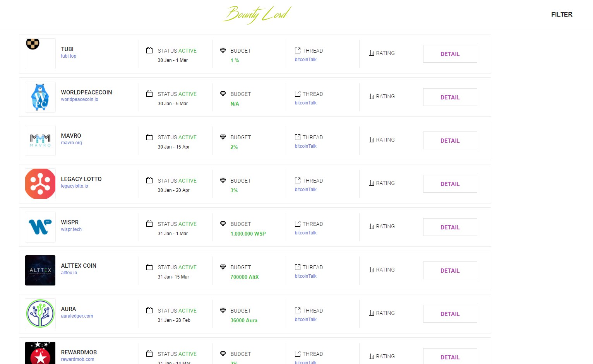This screenshot has width=593, height=364.
Task: Click the rating chart icon for AURA
Action: [371, 313]
